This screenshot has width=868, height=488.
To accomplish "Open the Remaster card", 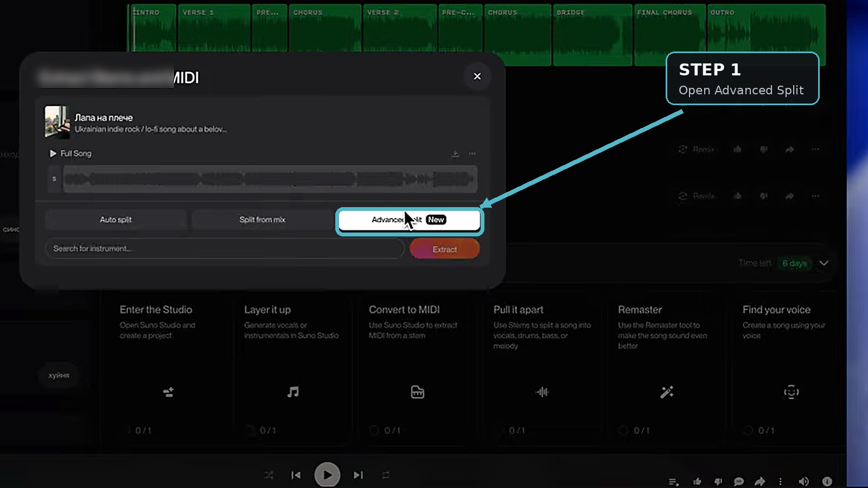I will [x=667, y=369].
